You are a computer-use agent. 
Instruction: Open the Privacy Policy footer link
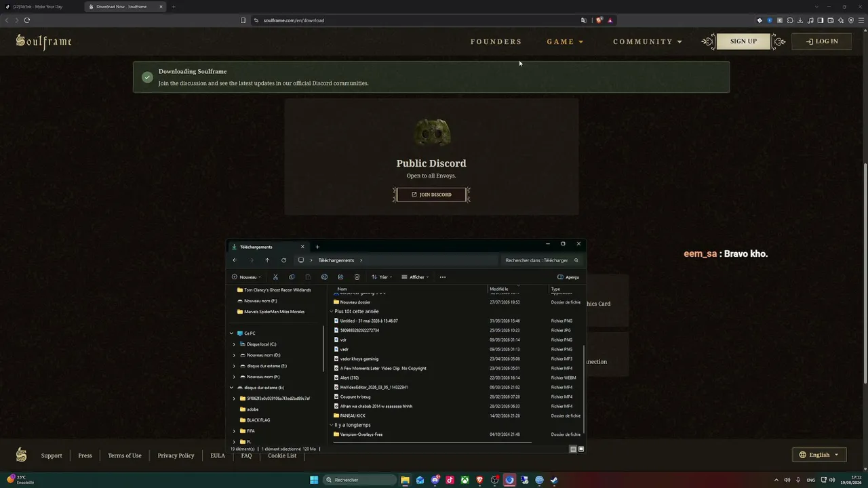point(176,455)
